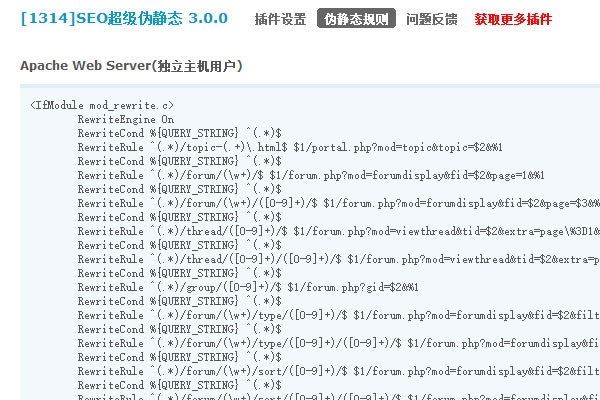The height and width of the screenshot is (400, 600).
Task: Click the RewriteRule line for type/([0-9]+)/([0-9]+)/$
Action: 339,343
